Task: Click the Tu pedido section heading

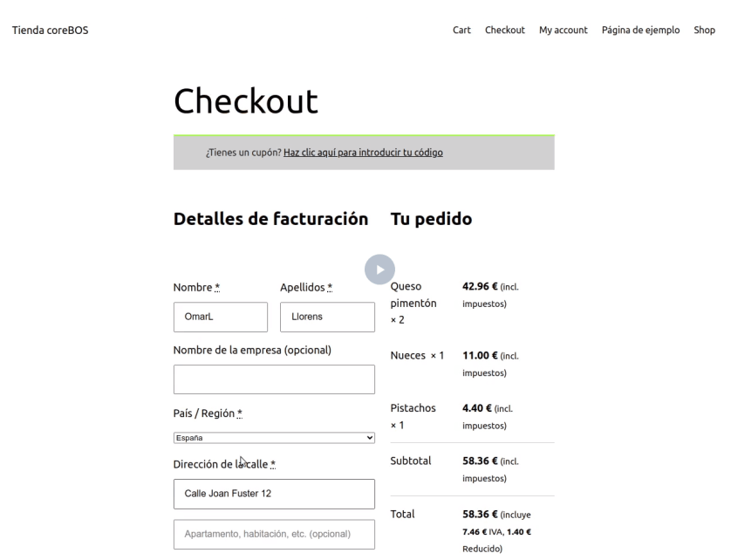Action: pos(431,220)
